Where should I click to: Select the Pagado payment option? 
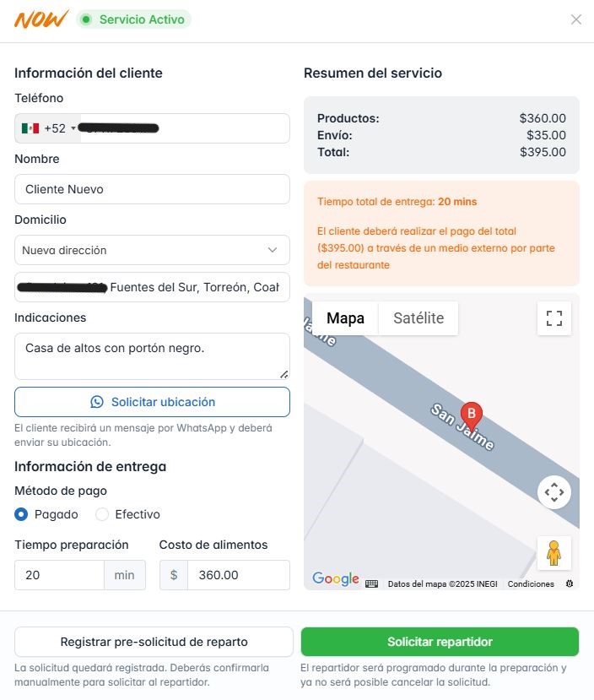pos(22,514)
